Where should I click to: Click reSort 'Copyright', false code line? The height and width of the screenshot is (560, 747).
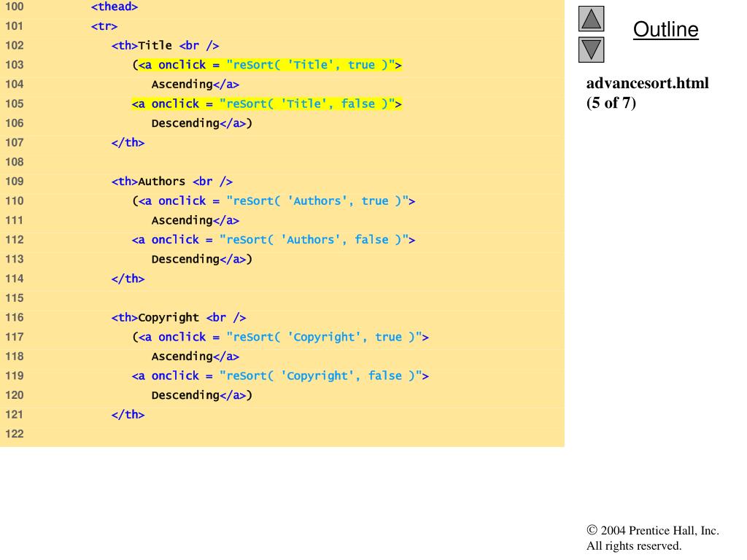point(280,376)
